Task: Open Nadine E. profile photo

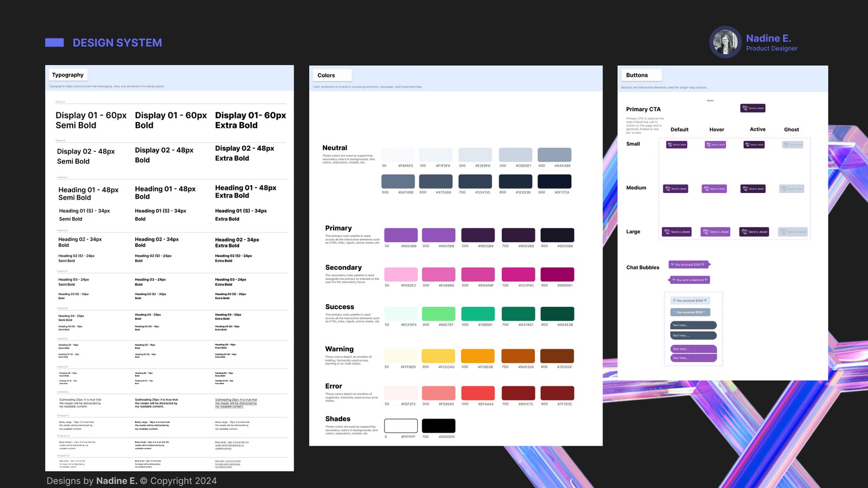Action: click(x=725, y=42)
